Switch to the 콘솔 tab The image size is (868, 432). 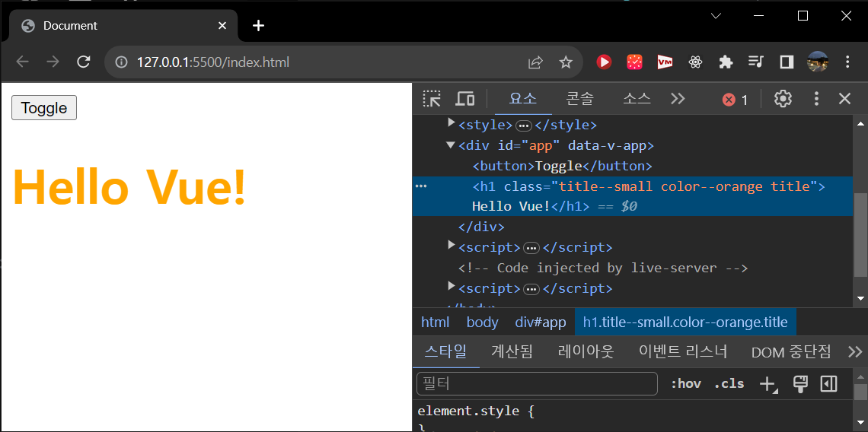pyautogui.click(x=579, y=99)
